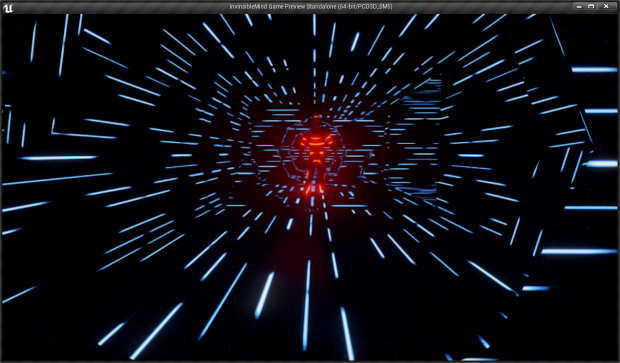
Task: Click the bright horizontal light on far left
Action: (58, 157)
